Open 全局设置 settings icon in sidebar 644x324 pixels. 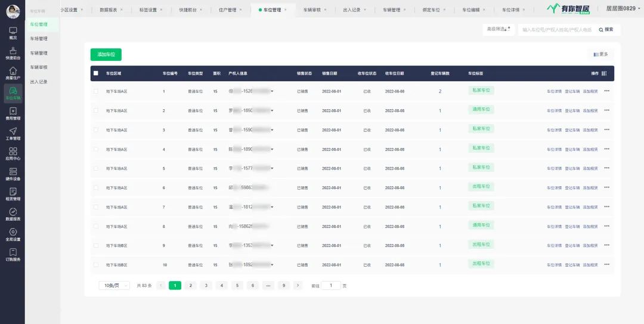(13, 234)
